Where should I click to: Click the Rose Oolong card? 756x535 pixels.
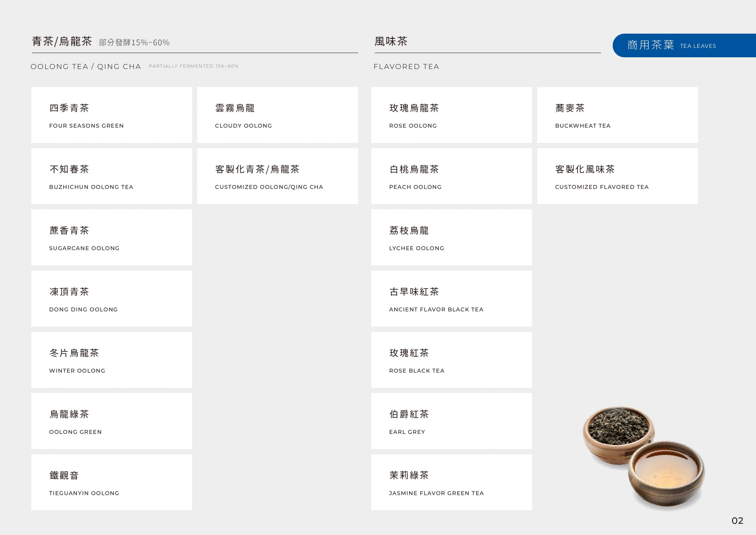[x=451, y=115]
